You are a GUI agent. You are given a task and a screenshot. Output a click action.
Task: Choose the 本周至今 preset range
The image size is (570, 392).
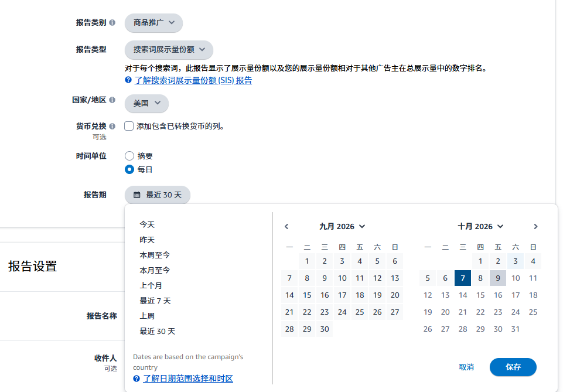point(155,255)
